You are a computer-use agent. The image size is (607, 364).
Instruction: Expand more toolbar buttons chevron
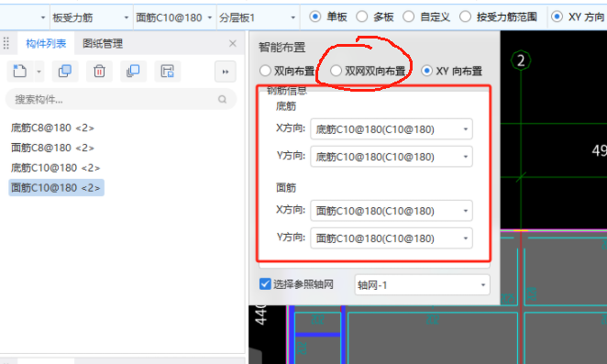coord(226,72)
